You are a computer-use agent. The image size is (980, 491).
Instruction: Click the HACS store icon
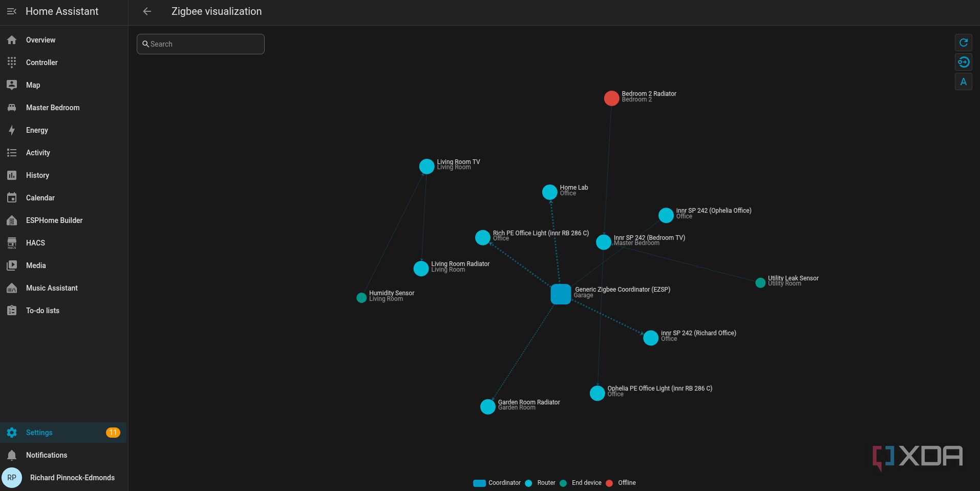12,243
